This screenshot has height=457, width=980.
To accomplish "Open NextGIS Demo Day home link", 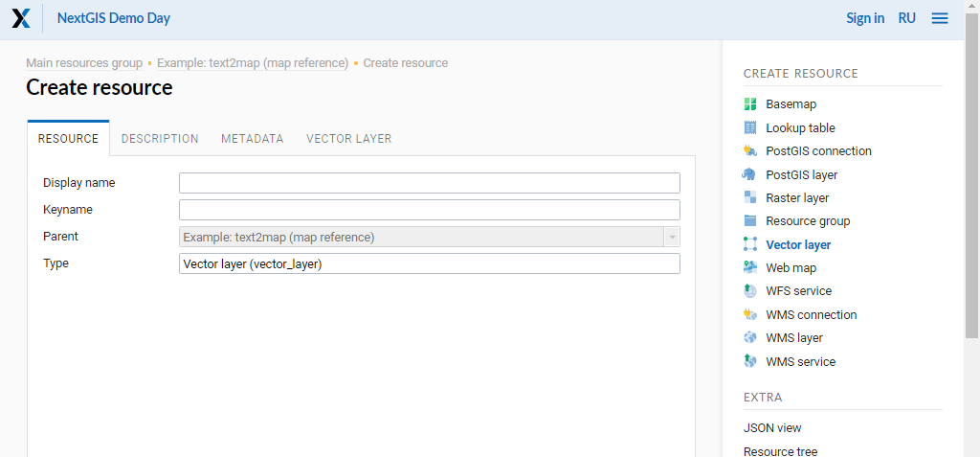I will (x=114, y=17).
